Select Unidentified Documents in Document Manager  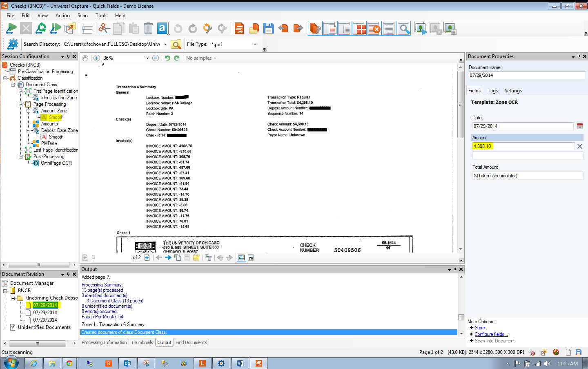44,327
